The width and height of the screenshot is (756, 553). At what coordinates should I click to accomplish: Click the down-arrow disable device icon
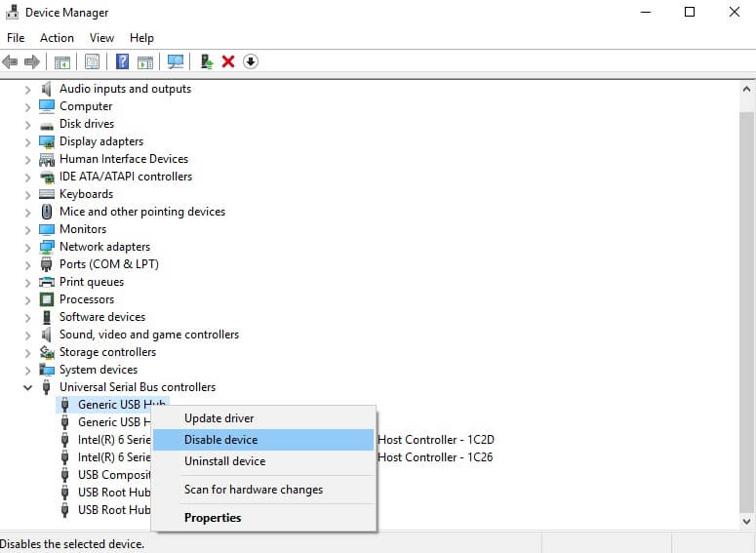click(251, 61)
